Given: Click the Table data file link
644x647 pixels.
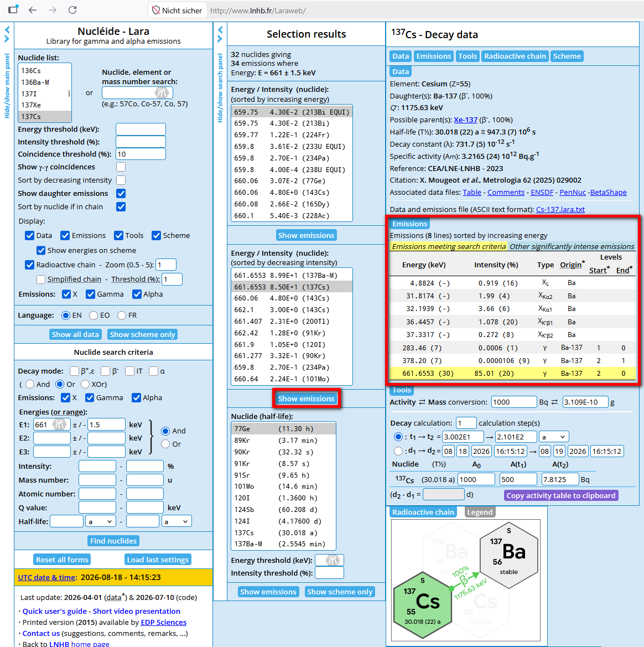Looking at the screenshot, I should 471,192.
